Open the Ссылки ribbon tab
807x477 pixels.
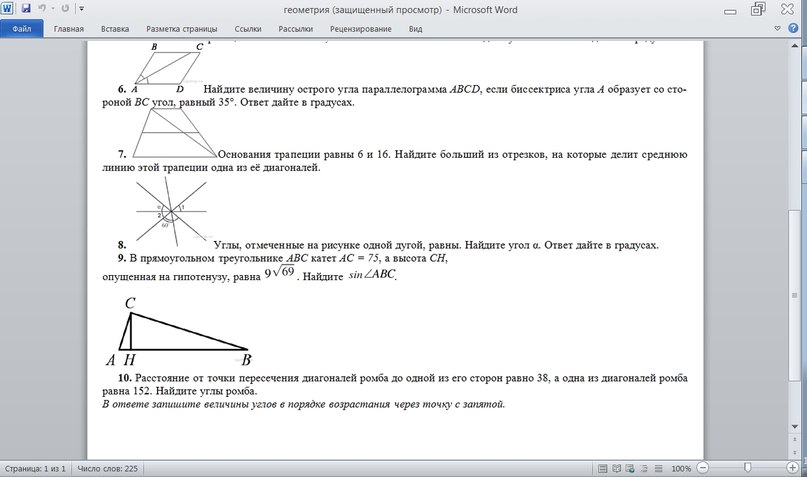pyautogui.click(x=248, y=29)
